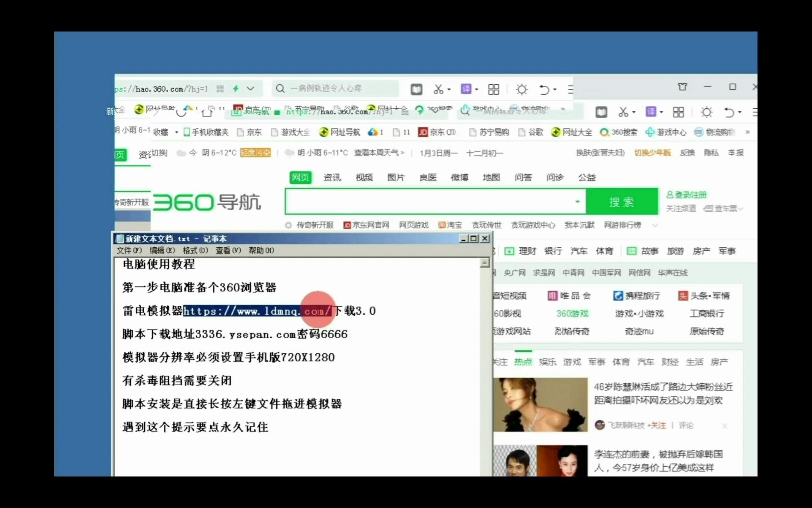Click the undo arrow icon beside the 一病例轨迹令人心疼 search box
The height and width of the screenshot is (508, 812).
(544, 89)
